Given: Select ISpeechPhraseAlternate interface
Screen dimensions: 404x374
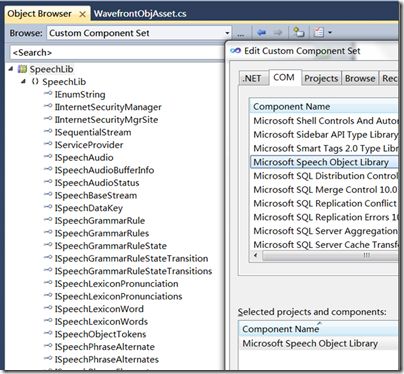Looking at the screenshot, I should coord(105,347).
